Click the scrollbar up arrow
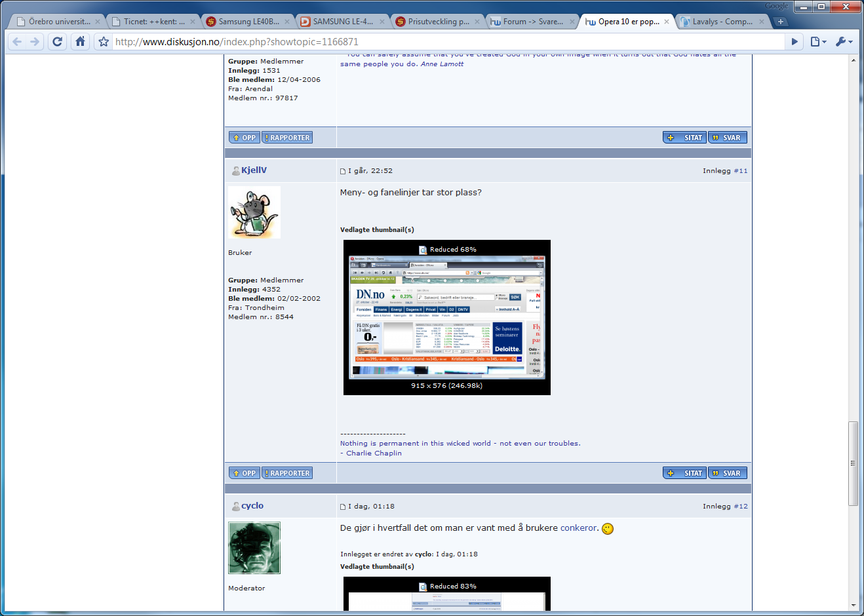The height and width of the screenshot is (616, 864). click(853, 60)
